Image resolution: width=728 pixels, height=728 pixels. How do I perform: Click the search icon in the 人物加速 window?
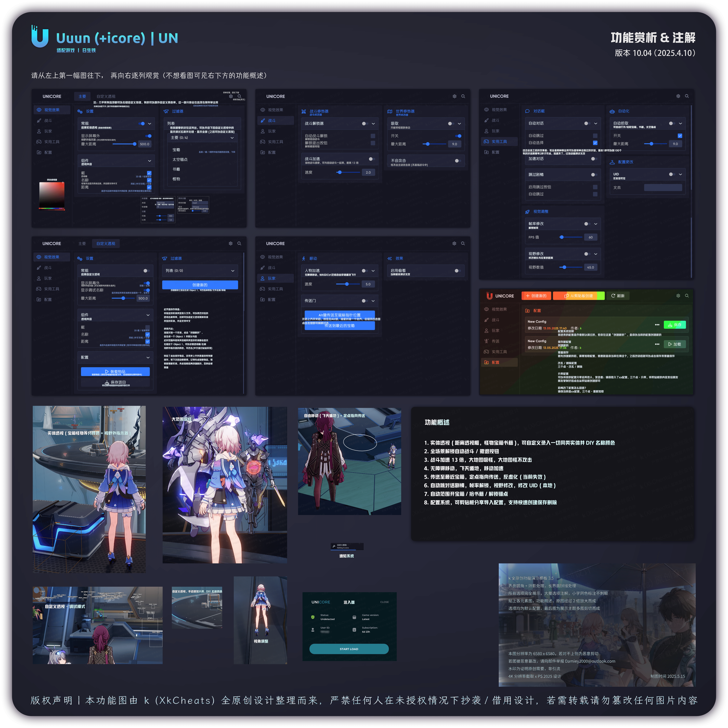(463, 243)
